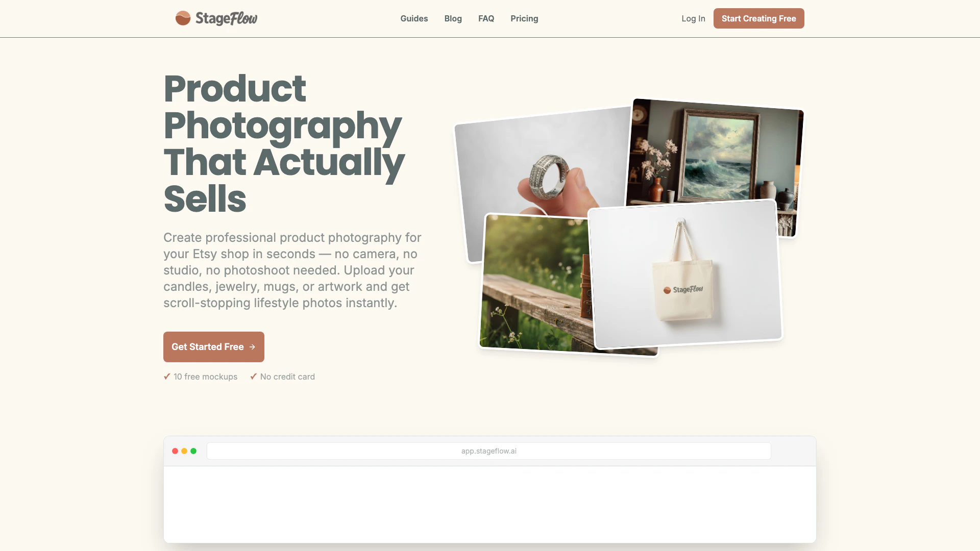Screen dimensions: 980x551
Task: Select the wooden bench meadow photo
Action: point(535,282)
